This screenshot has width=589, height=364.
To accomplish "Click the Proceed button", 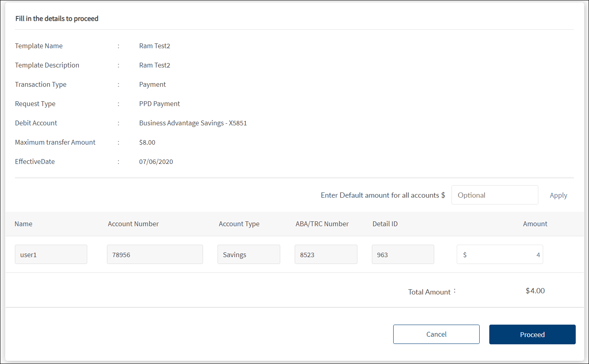I will (532, 334).
